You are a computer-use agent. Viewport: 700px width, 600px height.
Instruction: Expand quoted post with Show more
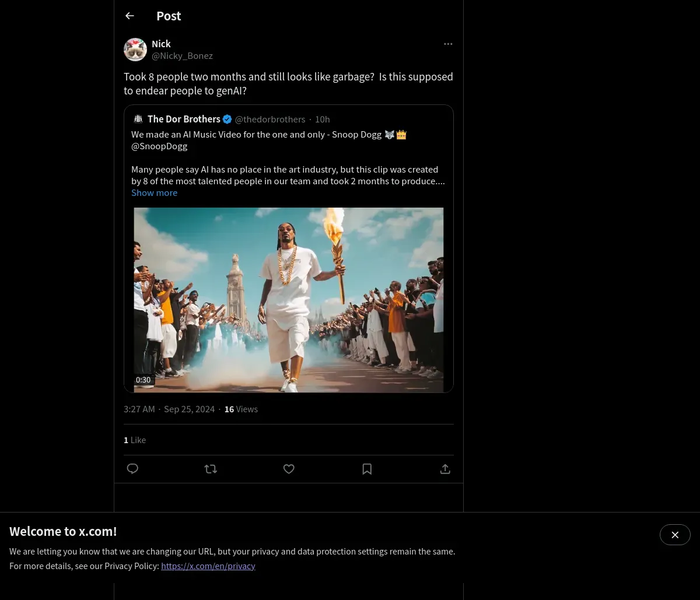[154, 193]
